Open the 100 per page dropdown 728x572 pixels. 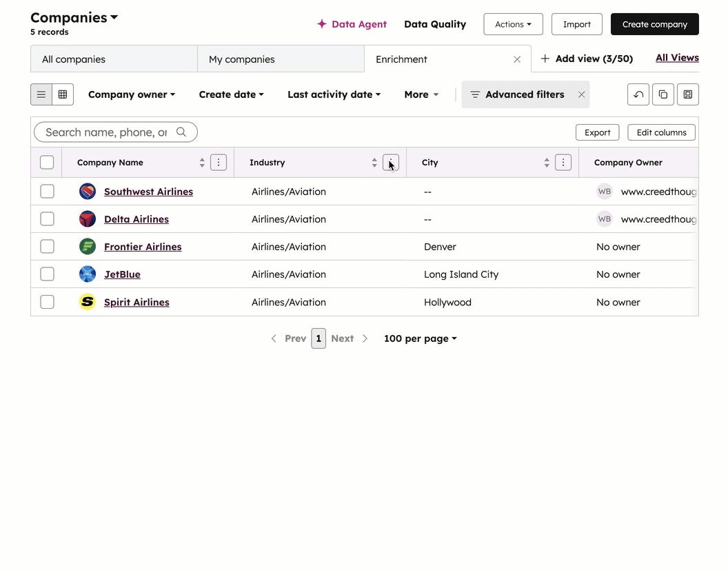[420, 338]
